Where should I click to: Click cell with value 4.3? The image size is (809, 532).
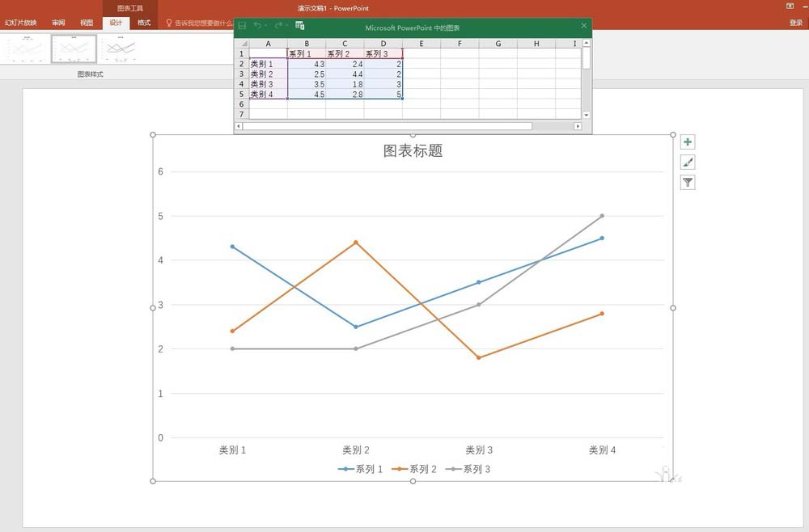click(307, 64)
